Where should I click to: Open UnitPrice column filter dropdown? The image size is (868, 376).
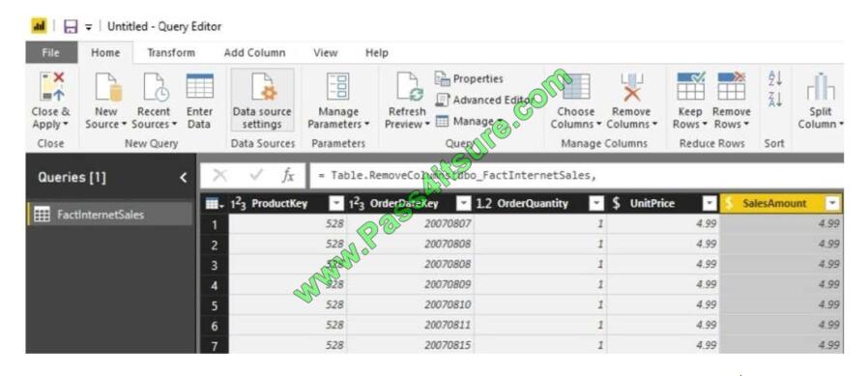pyautogui.click(x=709, y=204)
